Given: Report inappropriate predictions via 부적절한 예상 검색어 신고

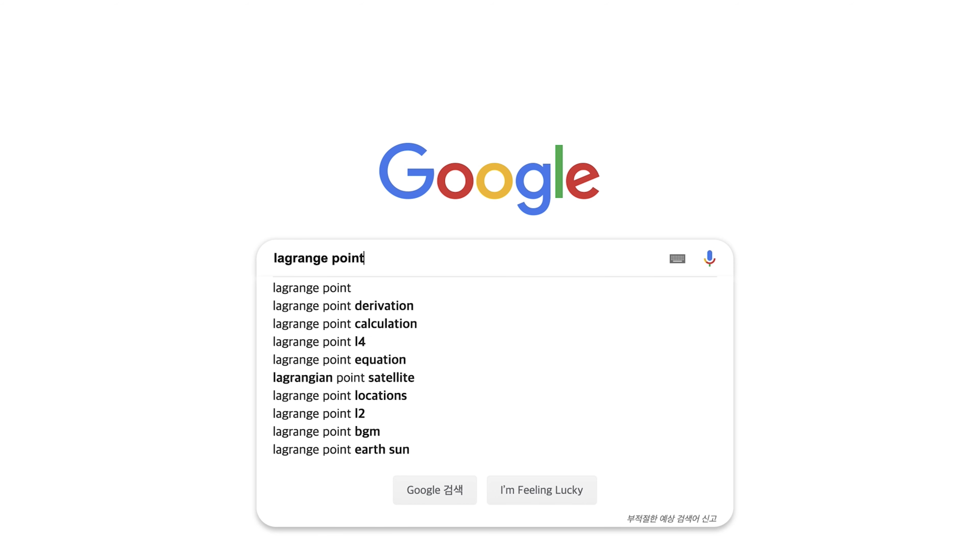Looking at the screenshot, I should [671, 519].
